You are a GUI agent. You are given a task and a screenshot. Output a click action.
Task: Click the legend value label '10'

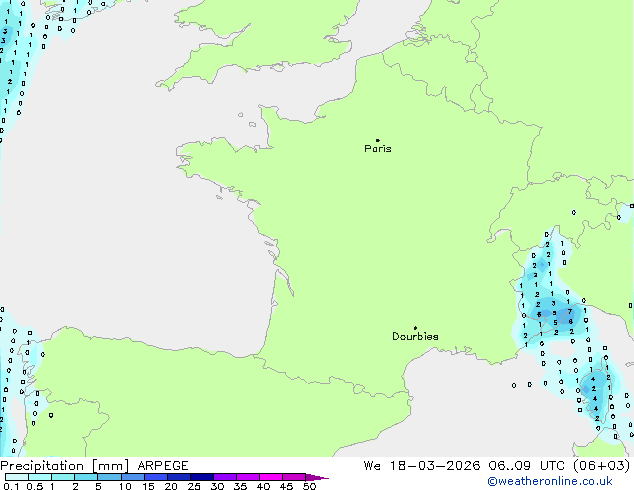point(125,486)
